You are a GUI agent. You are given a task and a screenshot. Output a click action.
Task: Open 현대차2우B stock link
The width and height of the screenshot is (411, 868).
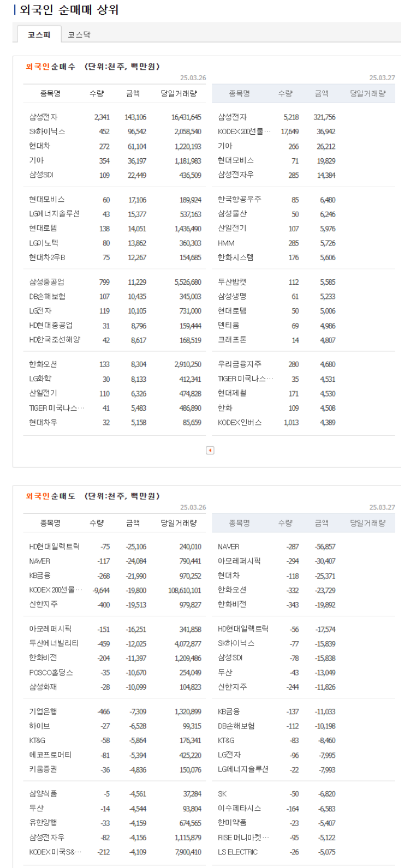(47, 257)
